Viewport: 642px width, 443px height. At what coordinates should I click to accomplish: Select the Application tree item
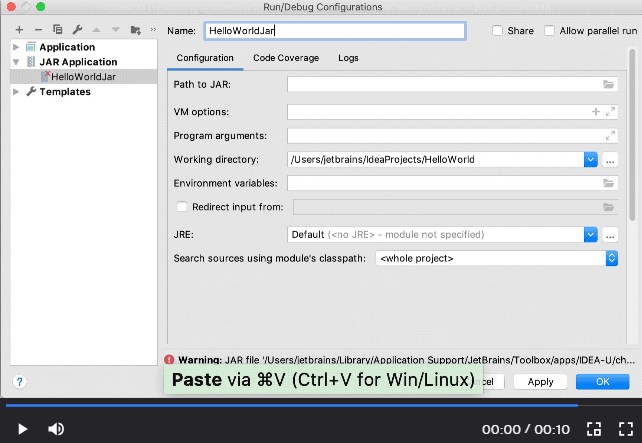pos(67,47)
